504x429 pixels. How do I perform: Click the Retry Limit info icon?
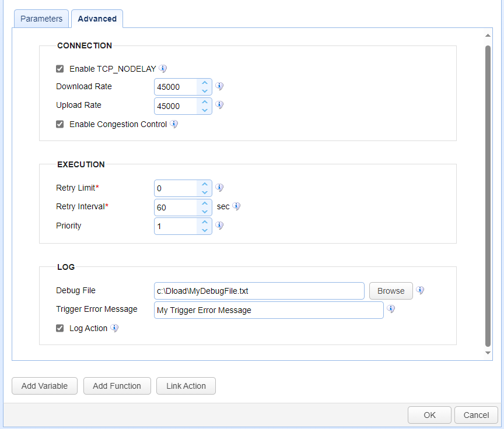(219, 188)
